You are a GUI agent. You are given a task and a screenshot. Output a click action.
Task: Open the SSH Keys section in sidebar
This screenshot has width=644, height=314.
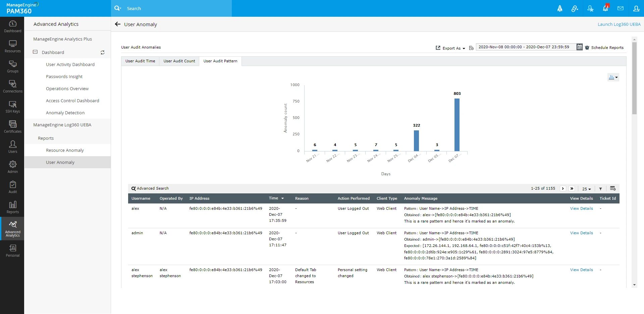[x=12, y=107]
